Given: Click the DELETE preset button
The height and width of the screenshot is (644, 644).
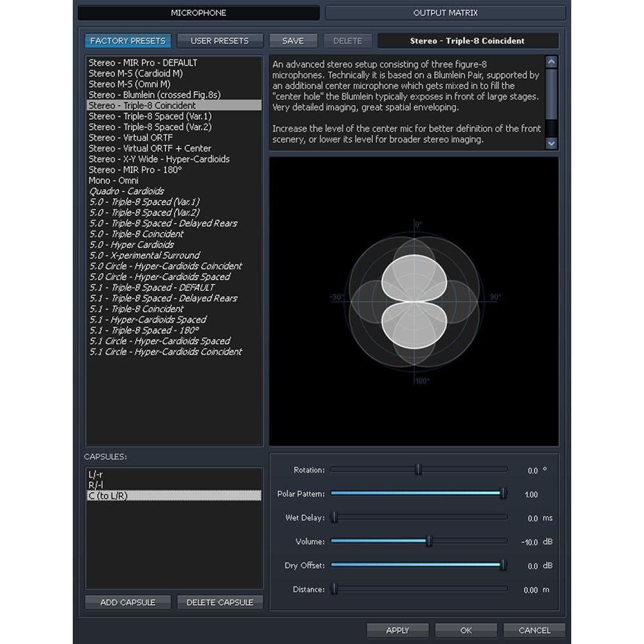Looking at the screenshot, I should [348, 40].
